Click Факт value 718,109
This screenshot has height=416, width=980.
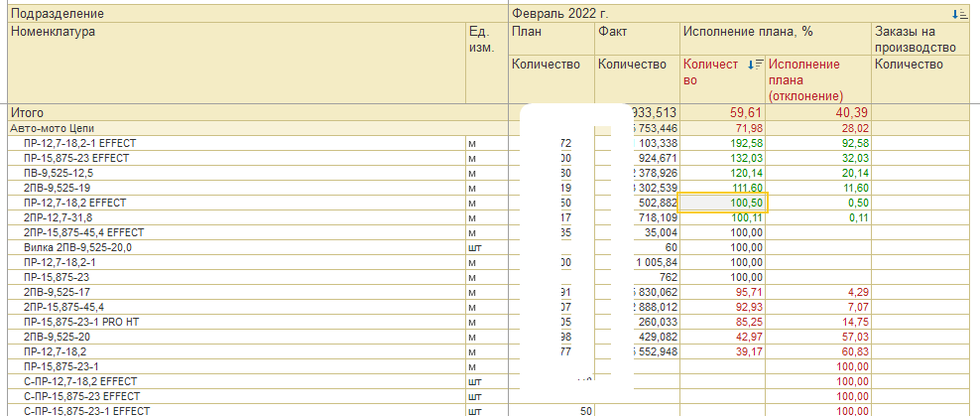point(658,217)
